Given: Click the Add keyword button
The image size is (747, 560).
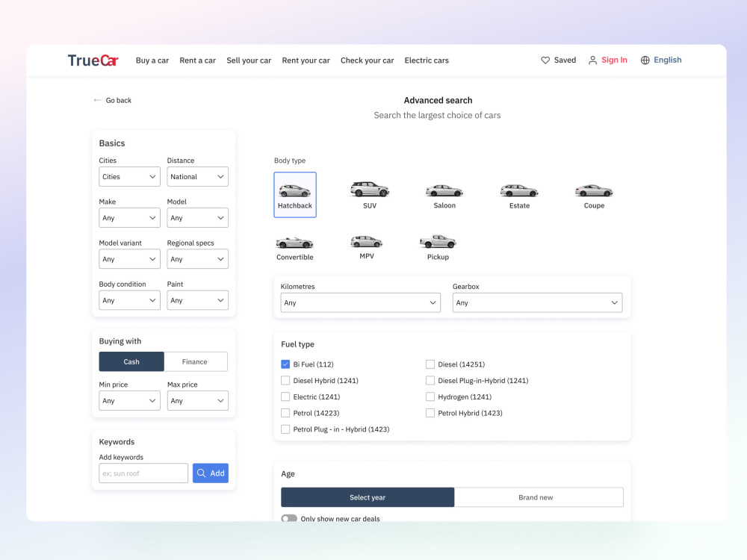Looking at the screenshot, I should [211, 473].
